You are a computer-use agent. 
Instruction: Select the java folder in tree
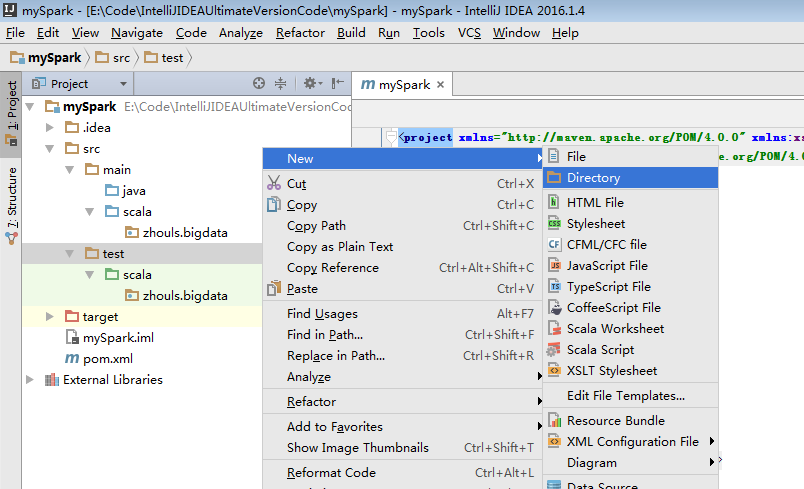pos(134,191)
